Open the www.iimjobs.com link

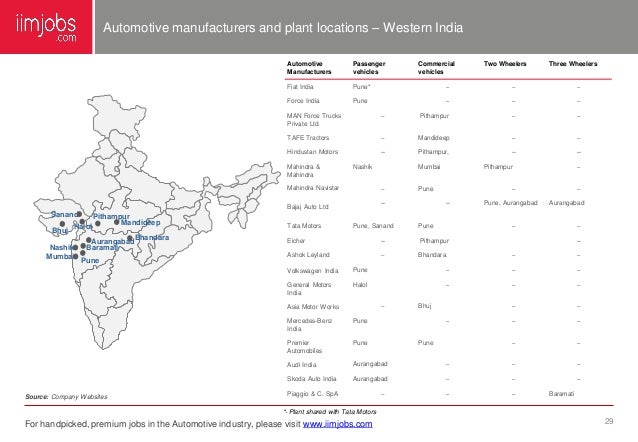(337, 424)
